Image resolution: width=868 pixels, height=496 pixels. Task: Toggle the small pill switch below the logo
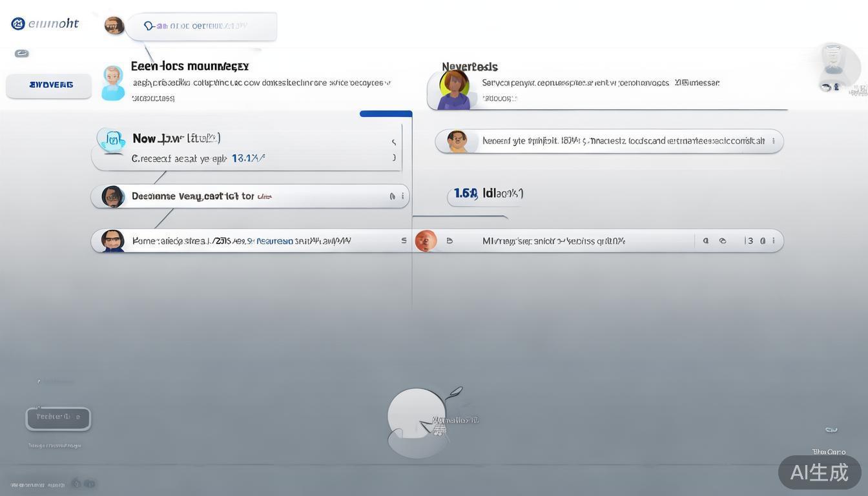(x=22, y=54)
